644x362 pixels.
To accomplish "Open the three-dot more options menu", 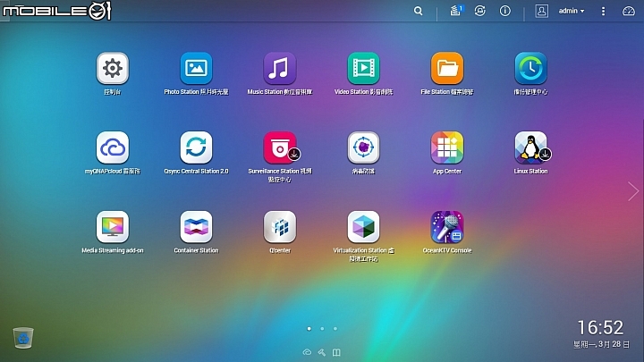I will click(603, 11).
